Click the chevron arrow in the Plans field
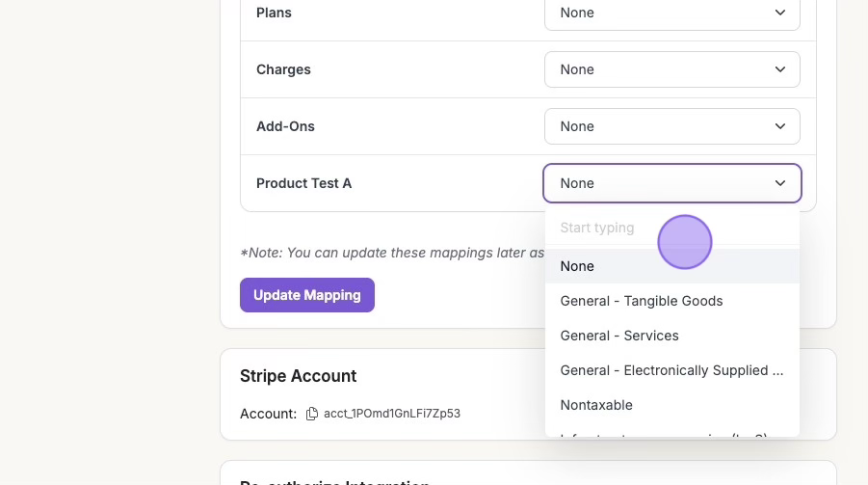Screen dimensions: 868x485 780,13
